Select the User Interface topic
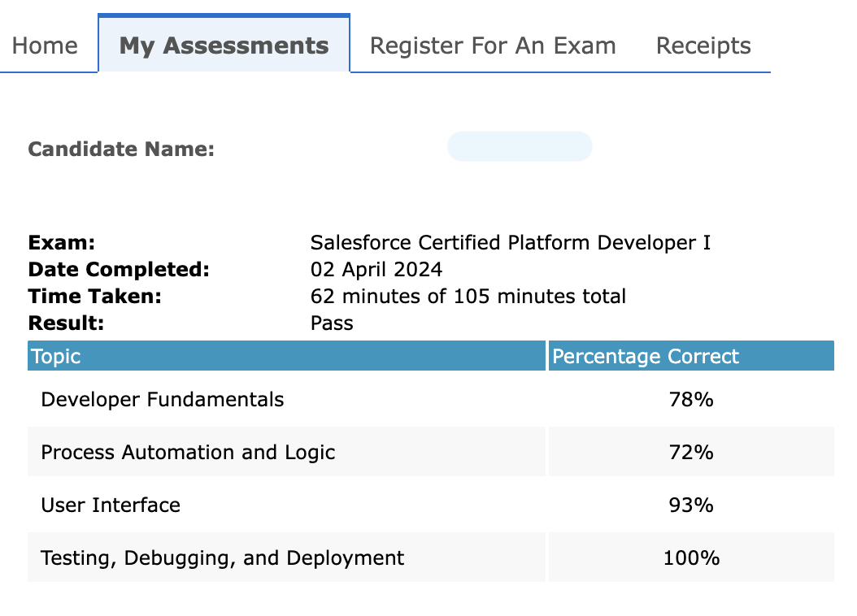Viewport: 857px width, 616px height. [111, 505]
